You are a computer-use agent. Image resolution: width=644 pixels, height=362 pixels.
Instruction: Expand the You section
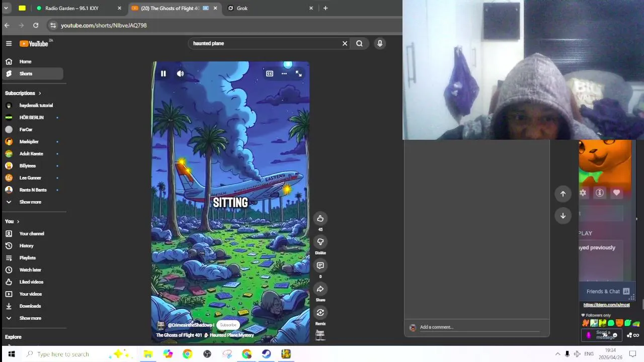click(x=12, y=221)
